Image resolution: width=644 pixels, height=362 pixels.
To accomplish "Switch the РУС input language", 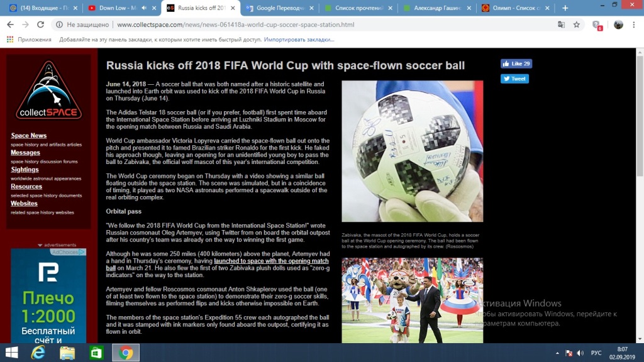I will pyautogui.click(x=596, y=353).
